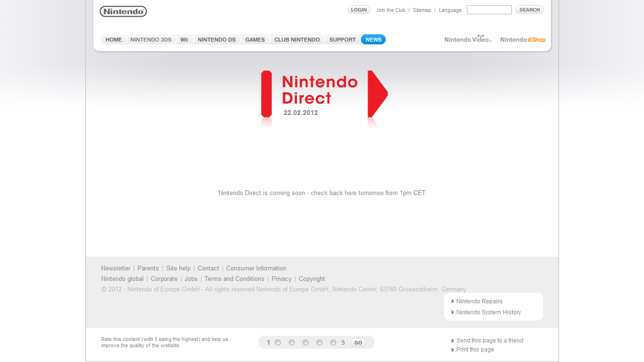Submit rating with the GO button

pyautogui.click(x=358, y=342)
